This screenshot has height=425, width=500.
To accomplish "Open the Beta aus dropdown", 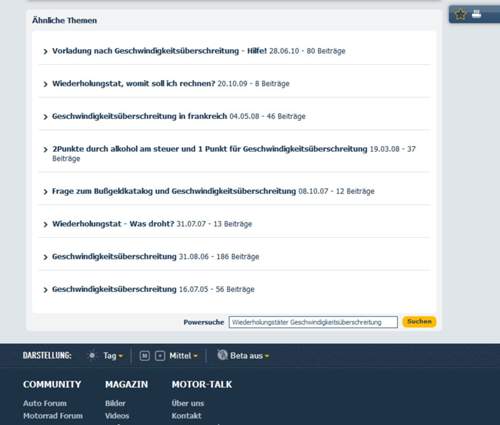I will pos(249,356).
